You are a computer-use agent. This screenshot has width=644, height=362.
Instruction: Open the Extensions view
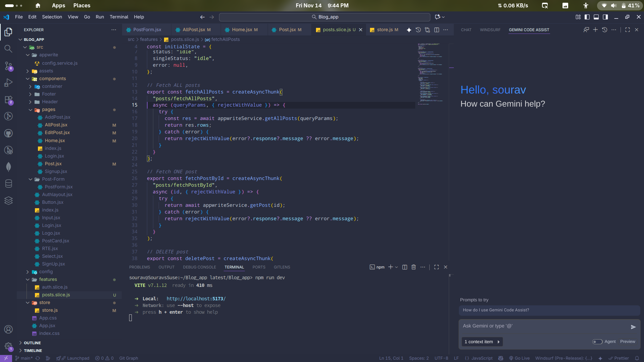coord(8,100)
